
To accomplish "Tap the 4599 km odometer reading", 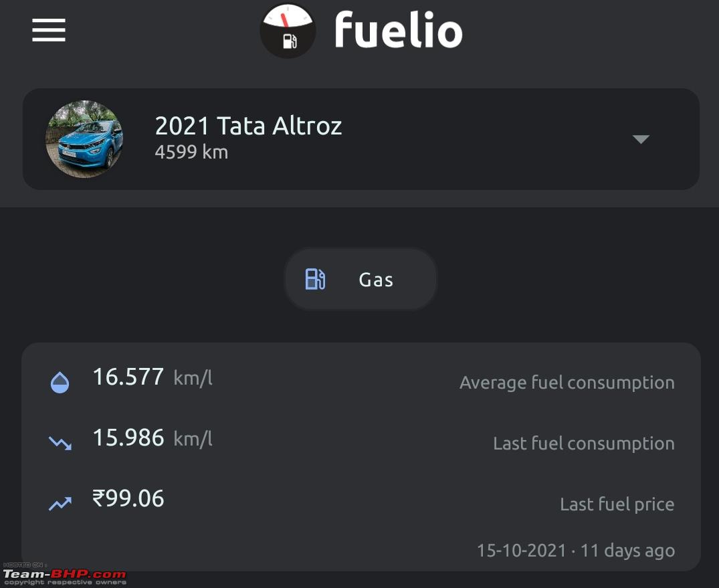I will click(191, 152).
